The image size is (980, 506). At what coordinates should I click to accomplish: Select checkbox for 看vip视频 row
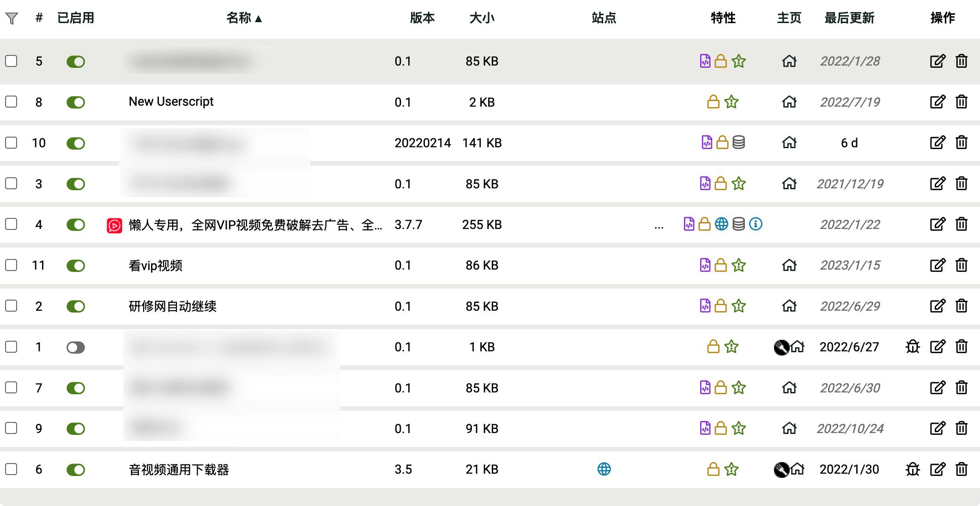(x=12, y=265)
